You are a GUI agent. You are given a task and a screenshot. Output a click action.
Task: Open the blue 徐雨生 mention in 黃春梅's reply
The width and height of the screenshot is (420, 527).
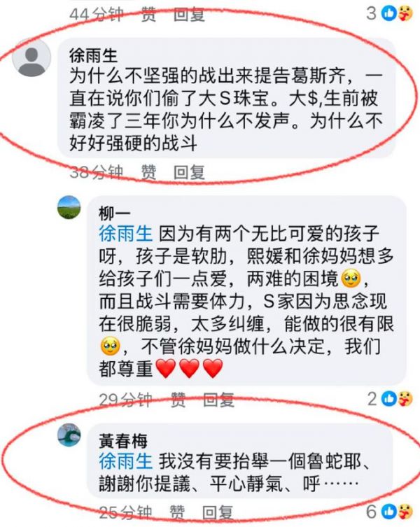pyautogui.click(x=126, y=461)
